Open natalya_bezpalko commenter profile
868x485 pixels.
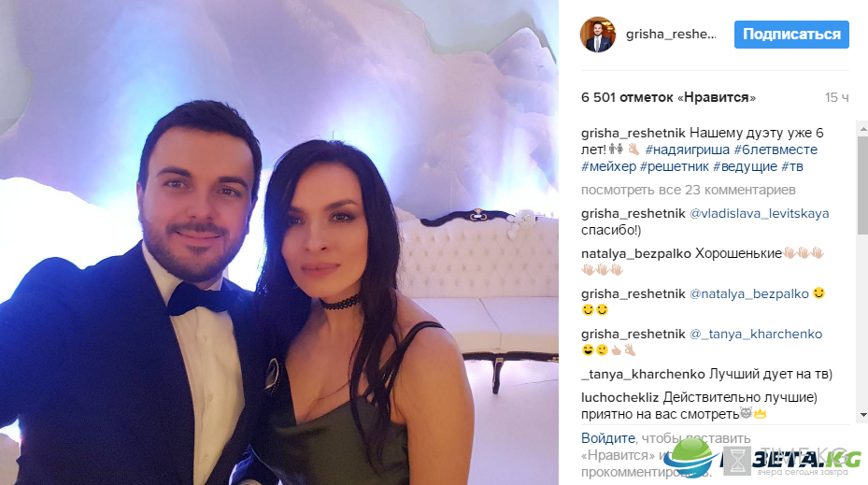click(x=636, y=253)
